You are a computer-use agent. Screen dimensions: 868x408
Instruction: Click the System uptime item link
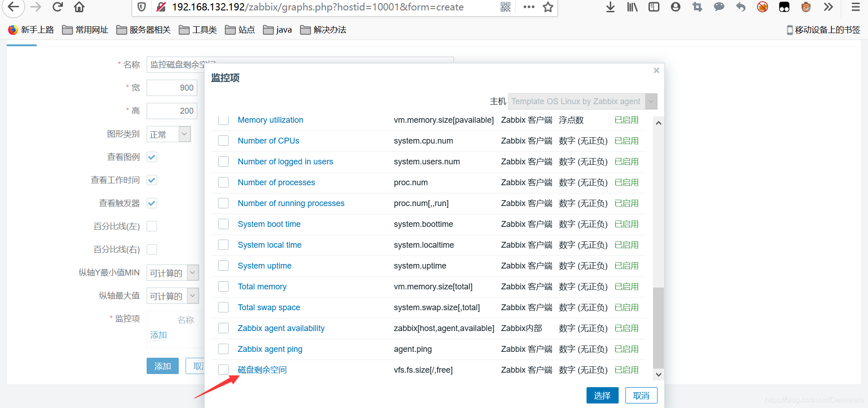(265, 266)
